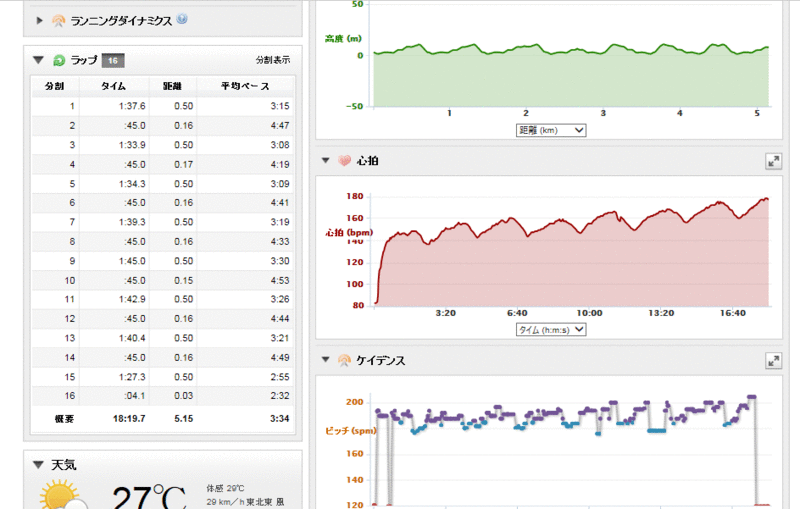Click the help icon beside ランニングダイナミクス
800x509 pixels.
click(x=182, y=19)
